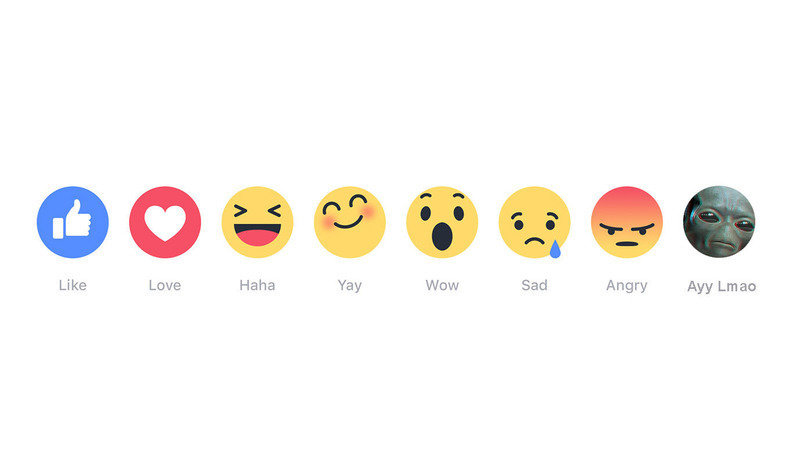Select the alien Ayy Lmao reaction

pyautogui.click(x=719, y=222)
